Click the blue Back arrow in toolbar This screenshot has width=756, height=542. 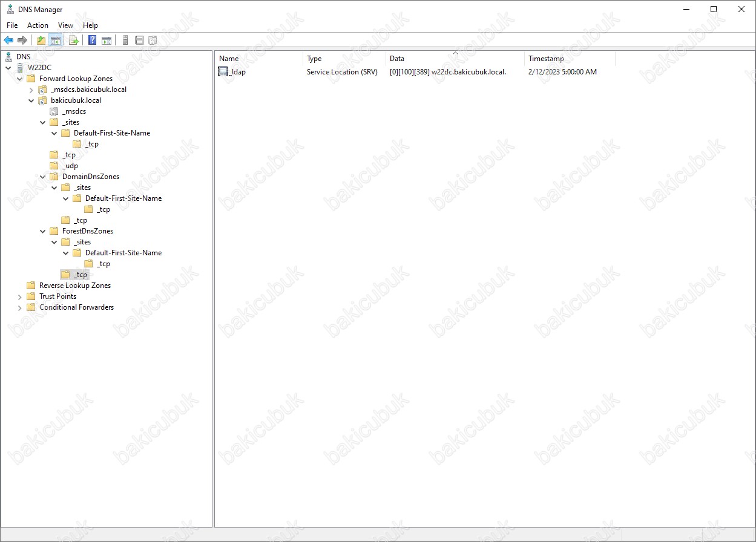8,41
